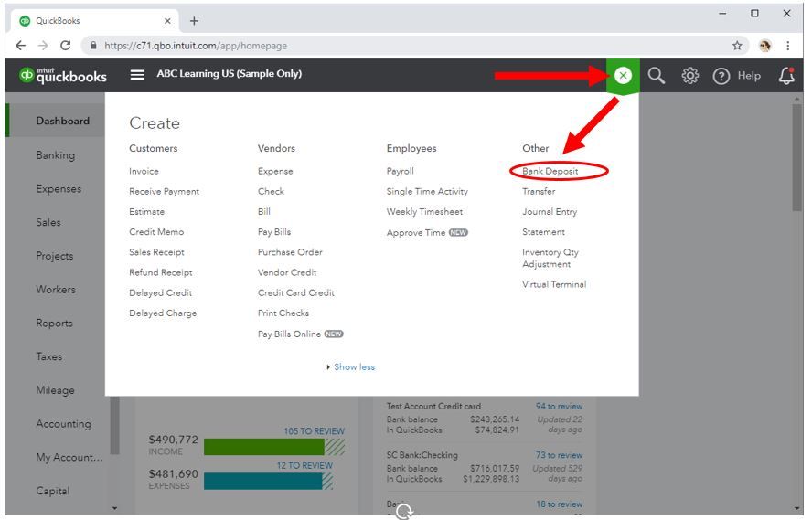Select Single Time Activity
The image size is (812, 520).
click(x=427, y=191)
